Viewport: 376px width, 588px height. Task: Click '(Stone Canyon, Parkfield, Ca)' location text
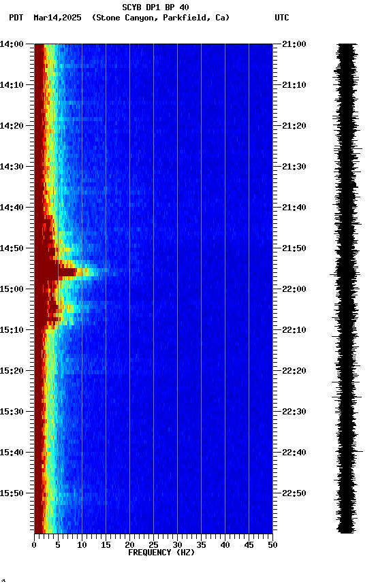(x=161, y=18)
